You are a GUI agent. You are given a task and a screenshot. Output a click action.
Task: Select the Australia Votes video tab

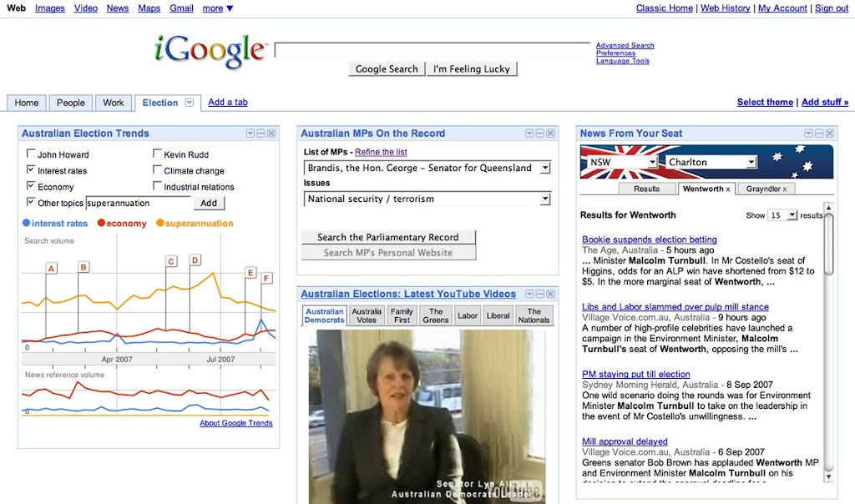coord(367,315)
